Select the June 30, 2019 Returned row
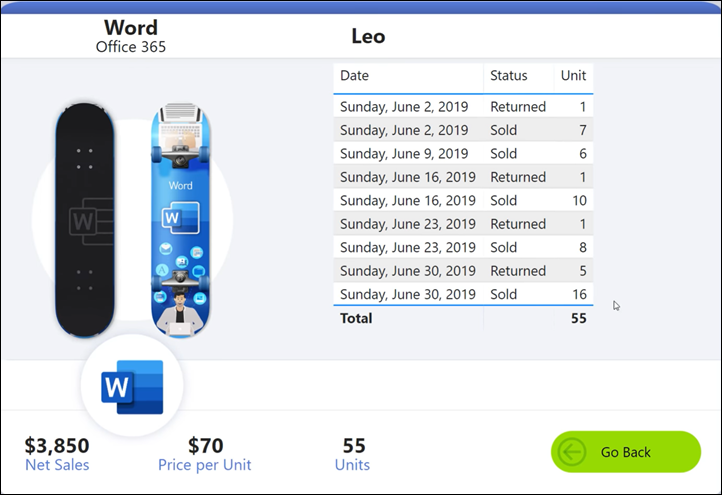Viewport: 722px width, 495px height. tap(462, 271)
